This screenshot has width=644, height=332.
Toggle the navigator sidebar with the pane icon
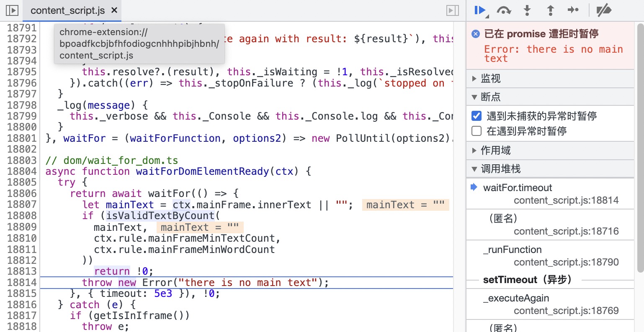tap(12, 10)
